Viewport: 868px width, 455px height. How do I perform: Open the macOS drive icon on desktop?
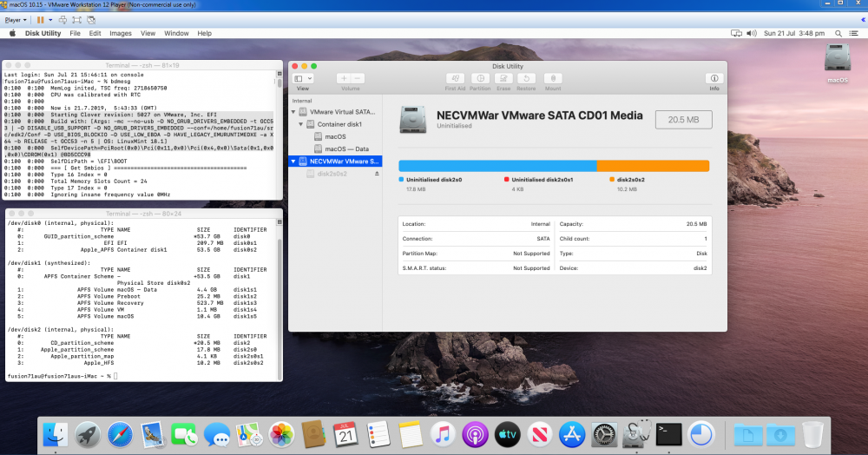[x=838, y=57]
